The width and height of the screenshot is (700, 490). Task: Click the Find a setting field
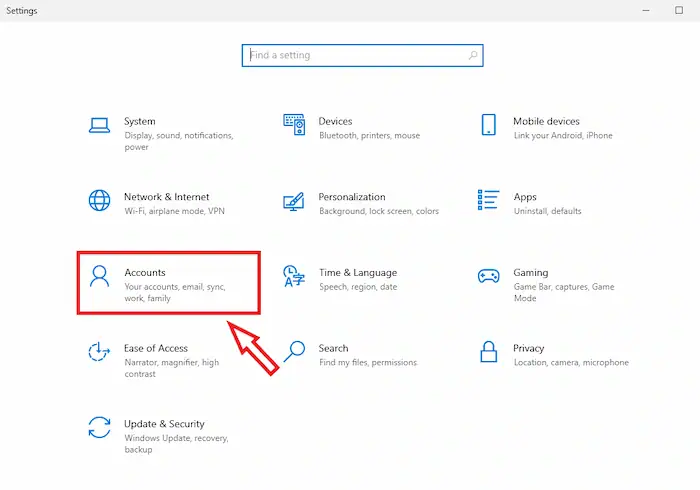coord(362,55)
